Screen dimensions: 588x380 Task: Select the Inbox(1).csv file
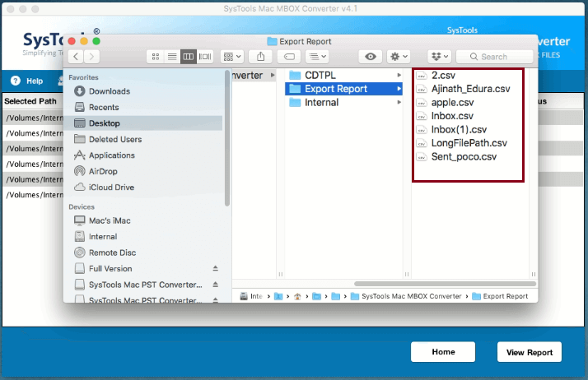coord(451,129)
